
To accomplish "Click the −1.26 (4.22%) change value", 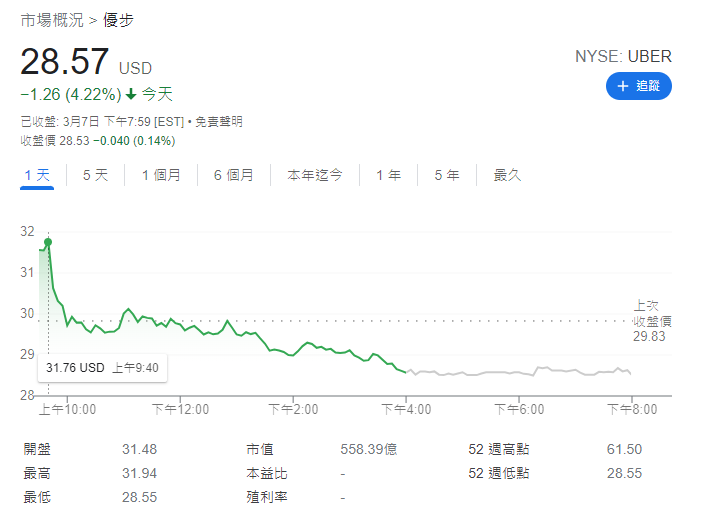I will [71, 95].
